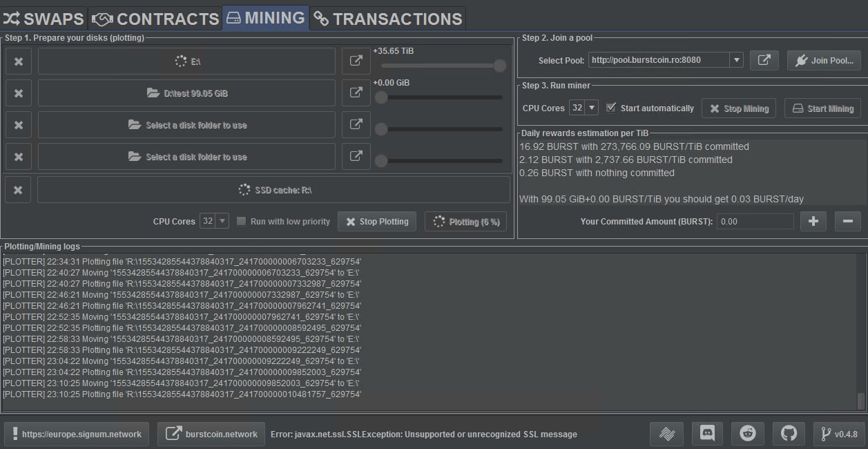Click Start Mining button
This screenshot has width=868, height=449.
(x=822, y=108)
